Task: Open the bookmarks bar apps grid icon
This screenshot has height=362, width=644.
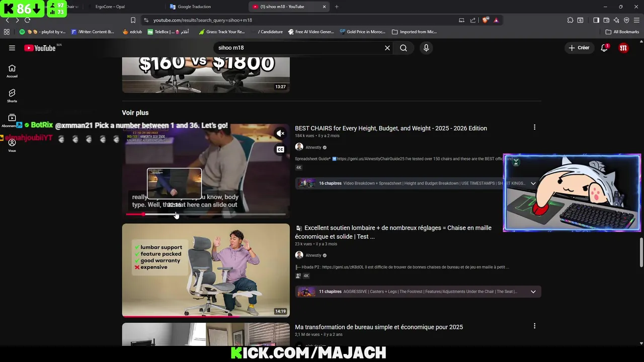Action: click(x=7, y=32)
